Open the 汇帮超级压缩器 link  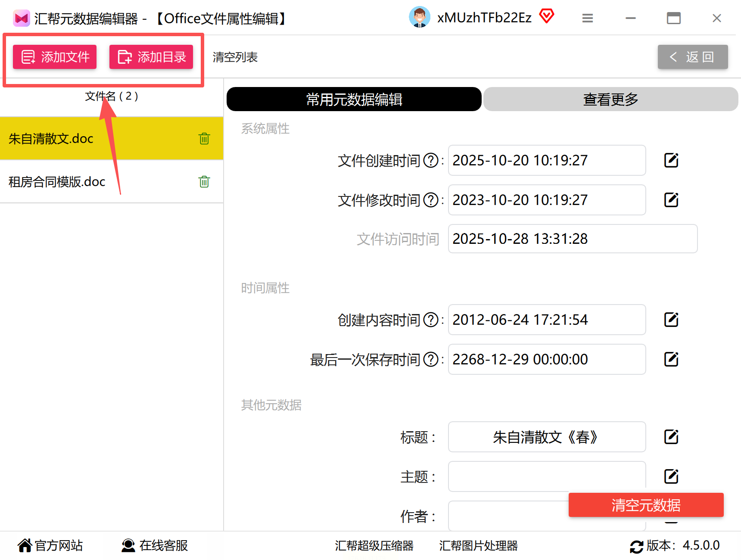tap(374, 546)
